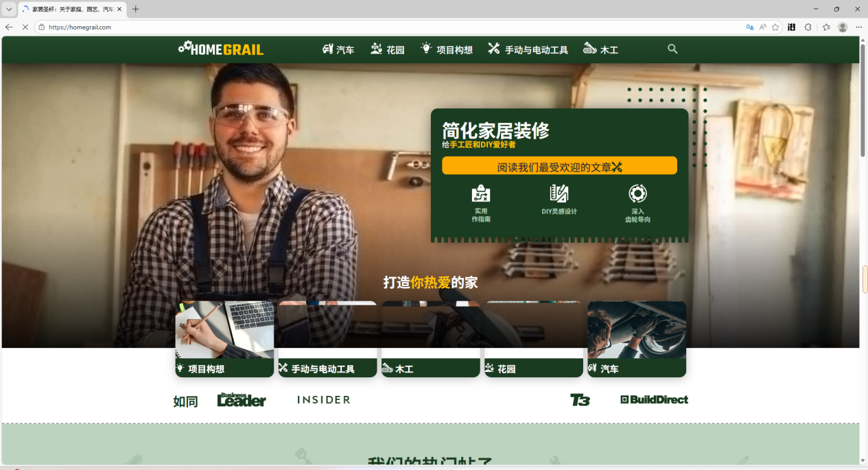Image resolution: width=868 pixels, height=470 pixels.
Task: Click the BuildDirect logo
Action: 654,399
